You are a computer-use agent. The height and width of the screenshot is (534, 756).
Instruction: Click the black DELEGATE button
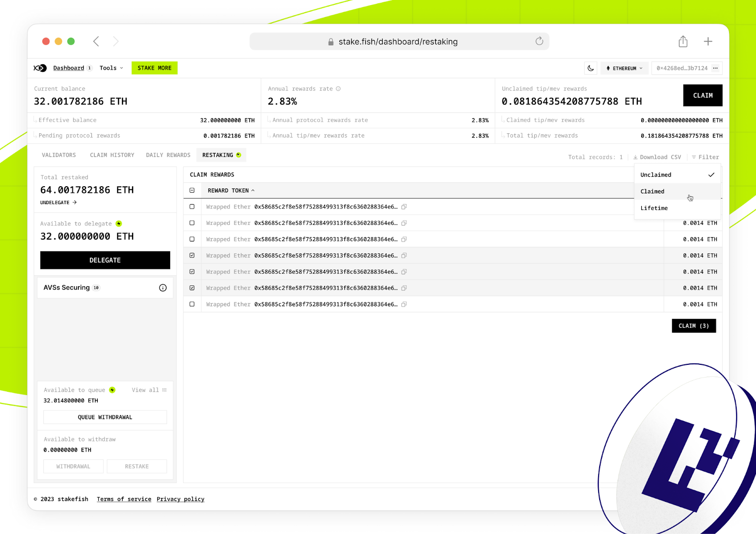coord(105,260)
